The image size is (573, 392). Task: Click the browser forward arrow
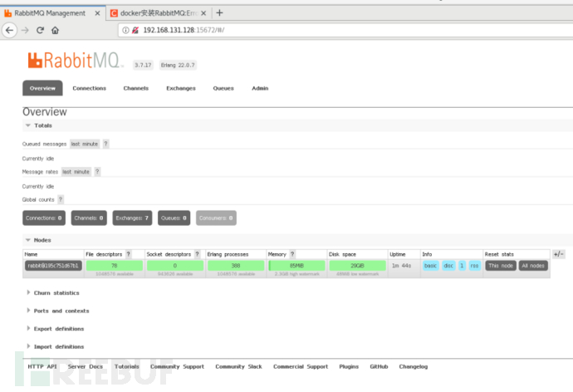pyautogui.click(x=25, y=31)
